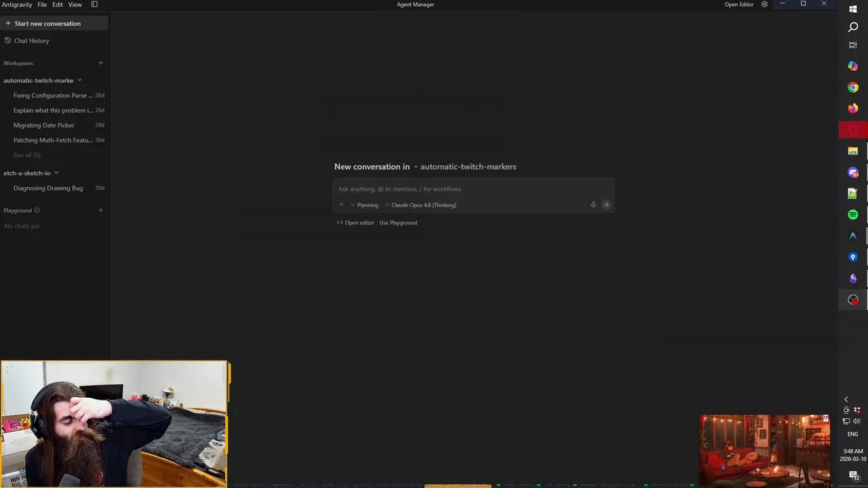Image resolution: width=868 pixels, height=488 pixels.
Task: Open Spotify from taskbar
Action: (x=853, y=215)
